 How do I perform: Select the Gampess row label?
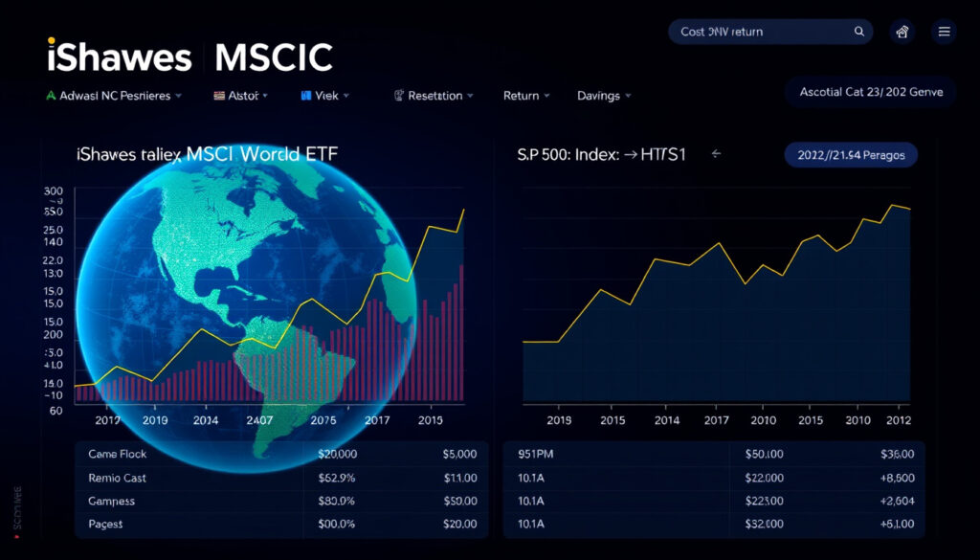(x=111, y=502)
